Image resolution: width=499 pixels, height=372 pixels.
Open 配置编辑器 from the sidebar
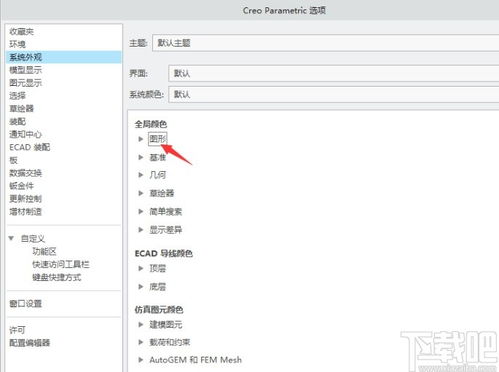30,343
